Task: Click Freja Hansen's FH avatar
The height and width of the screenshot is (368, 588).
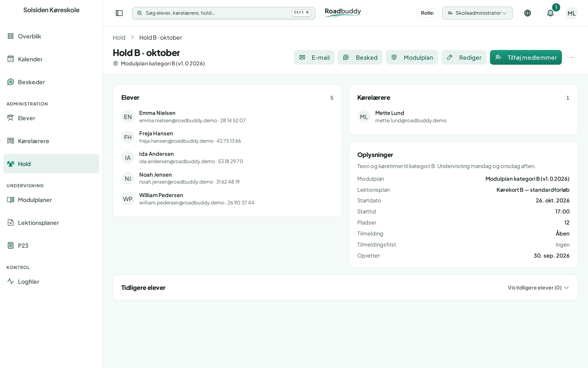Action: [x=128, y=137]
